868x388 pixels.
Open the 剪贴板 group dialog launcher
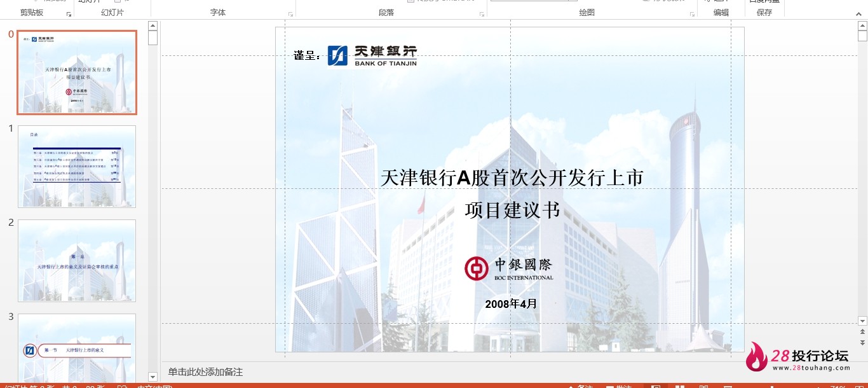tap(69, 14)
